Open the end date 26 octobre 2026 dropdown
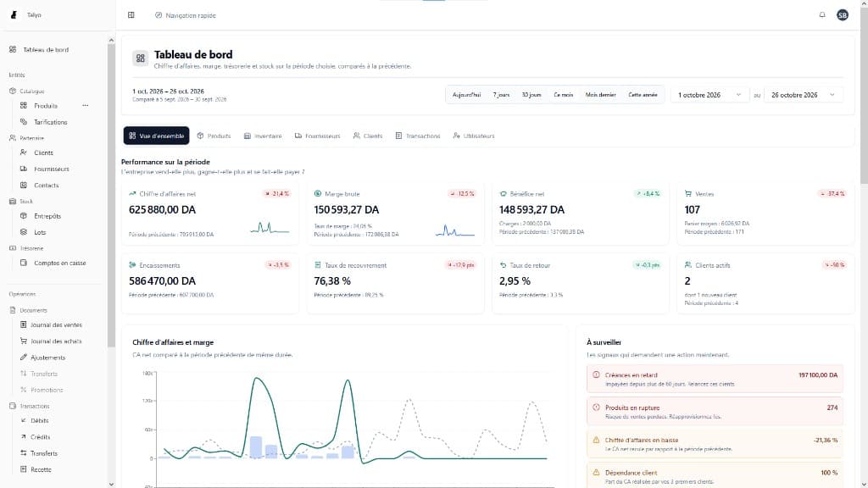 pyautogui.click(x=804, y=95)
